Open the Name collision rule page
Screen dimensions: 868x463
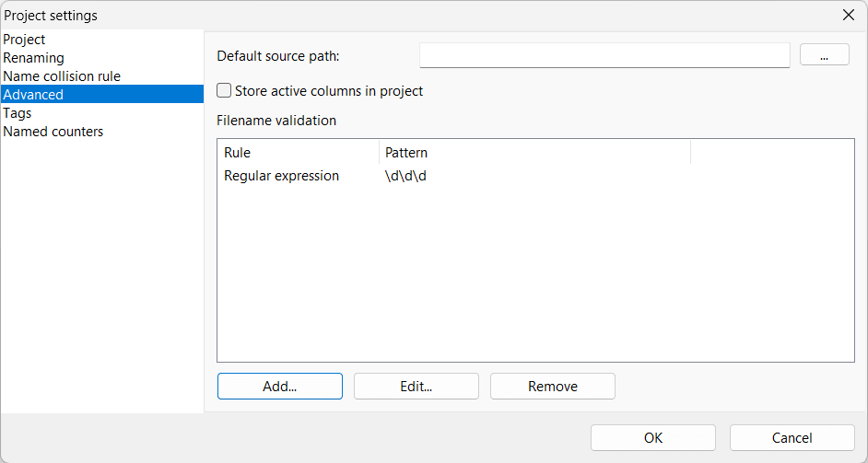102,75
